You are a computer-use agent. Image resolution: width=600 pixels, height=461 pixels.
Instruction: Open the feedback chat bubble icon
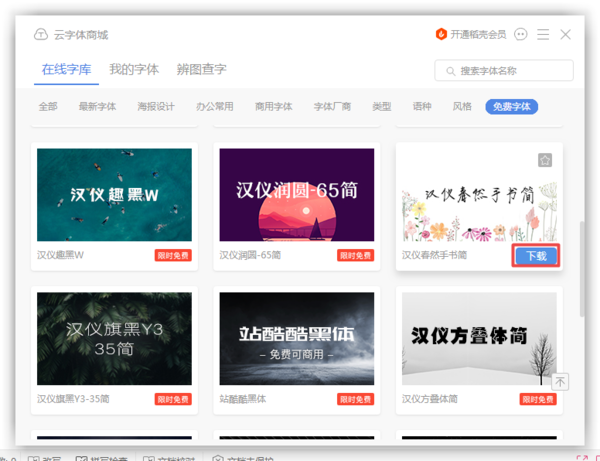[520, 34]
